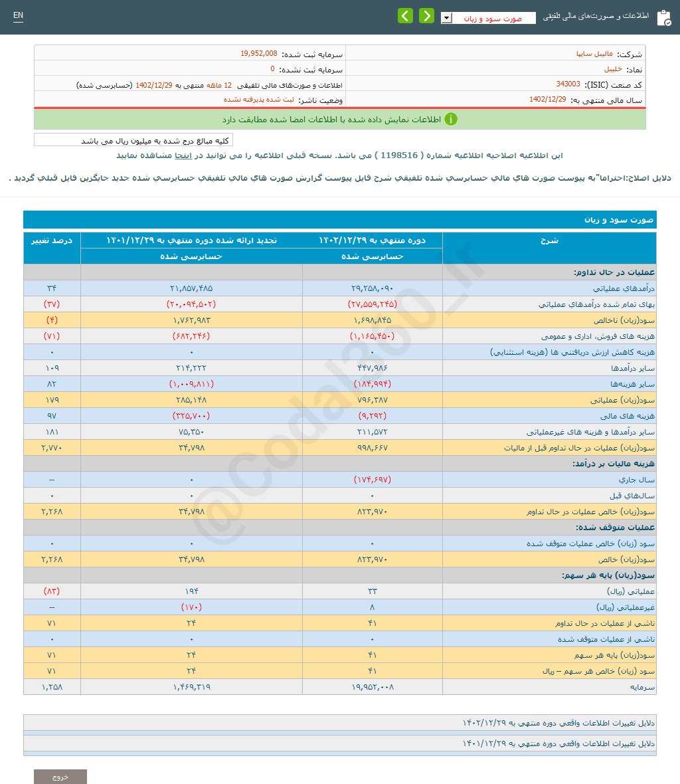The image size is (680, 784).
Task: Click value ۴۴۷,۹۸۶ other income
Action: pyautogui.click(x=373, y=368)
